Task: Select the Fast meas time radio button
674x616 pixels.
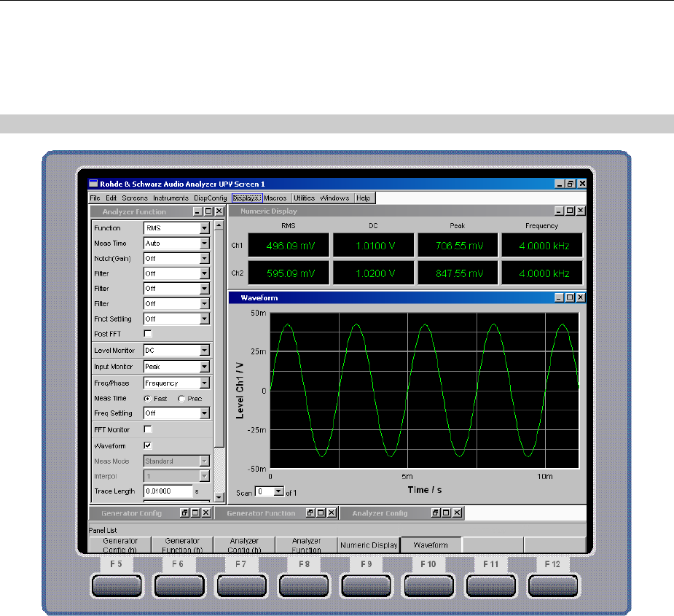Action: pyautogui.click(x=147, y=399)
